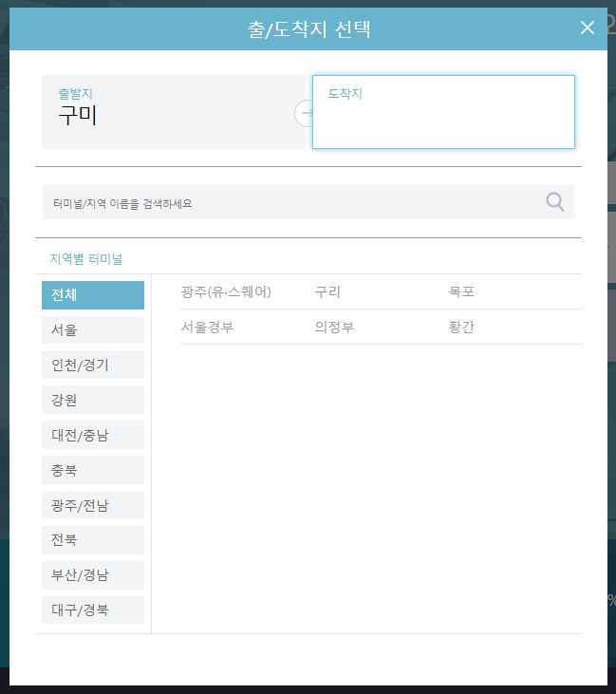Select the 서울 region tab

pos(93,329)
